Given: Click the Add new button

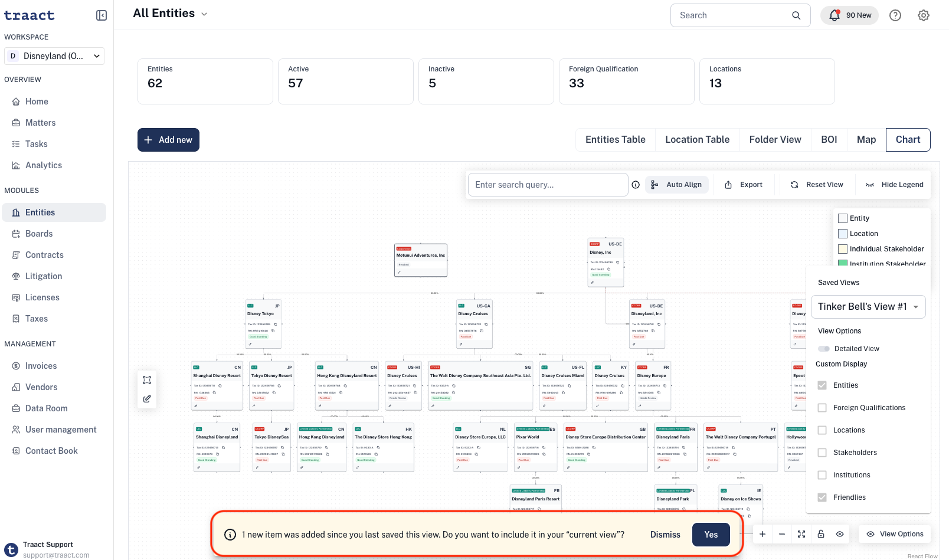Looking at the screenshot, I should point(168,140).
